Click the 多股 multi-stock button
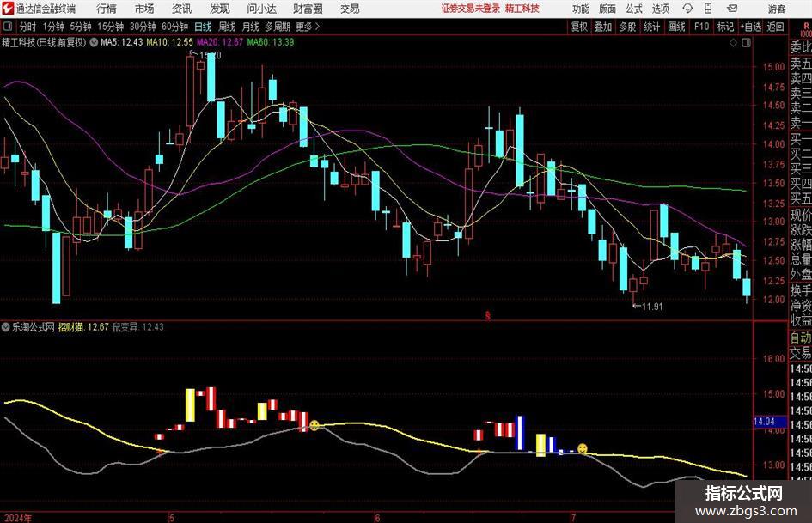Screen dimensions: 812x523 (627, 27)
